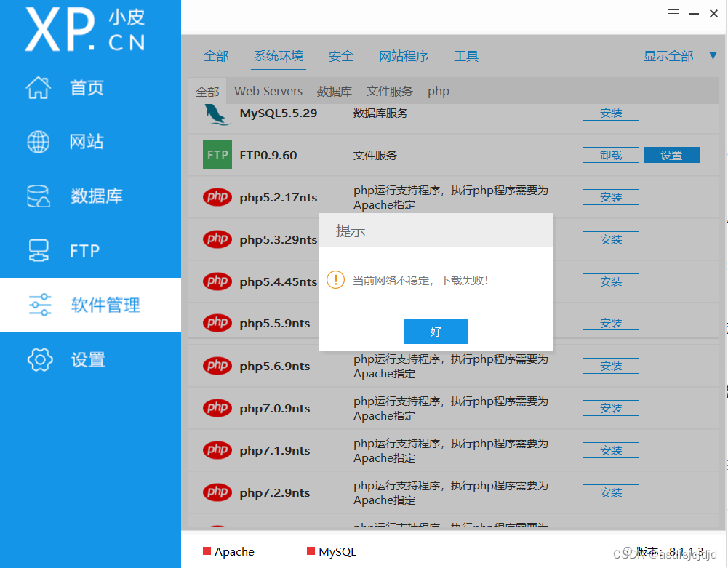Click the php5.4.45nts php icon
The width and height of the screenshot is (728, 568).
click(x=217, y=281)
